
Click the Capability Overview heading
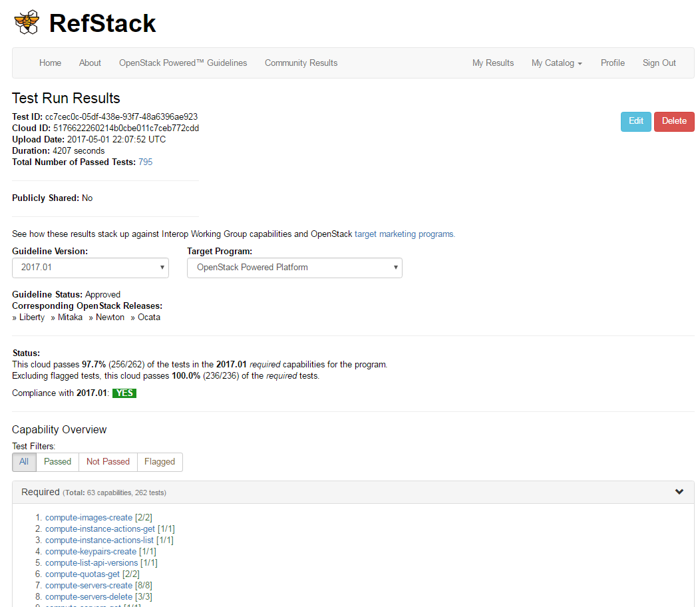click(59, 430)
